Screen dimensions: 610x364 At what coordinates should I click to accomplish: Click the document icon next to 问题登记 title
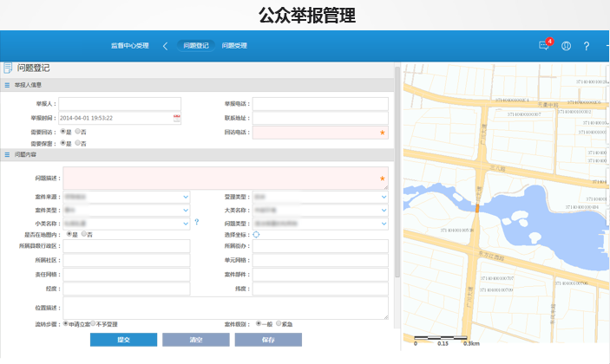pyautogui.click(x=8, y=68)
